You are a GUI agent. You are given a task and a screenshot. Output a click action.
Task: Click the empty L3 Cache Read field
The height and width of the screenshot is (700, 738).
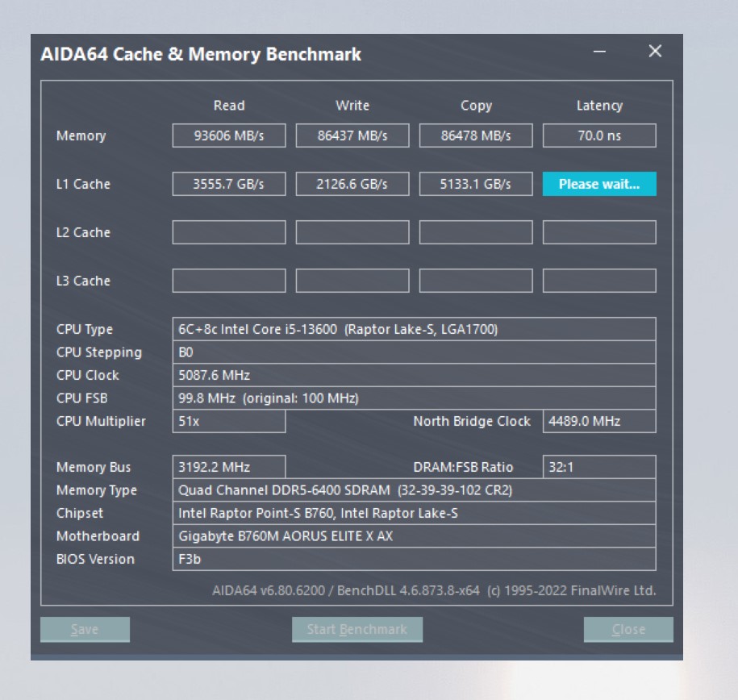pos(229,281)
